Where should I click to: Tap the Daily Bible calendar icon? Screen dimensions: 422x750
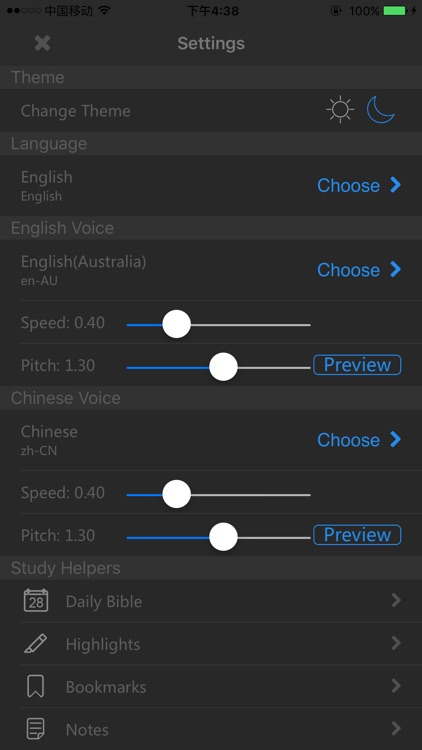(36, 601)
